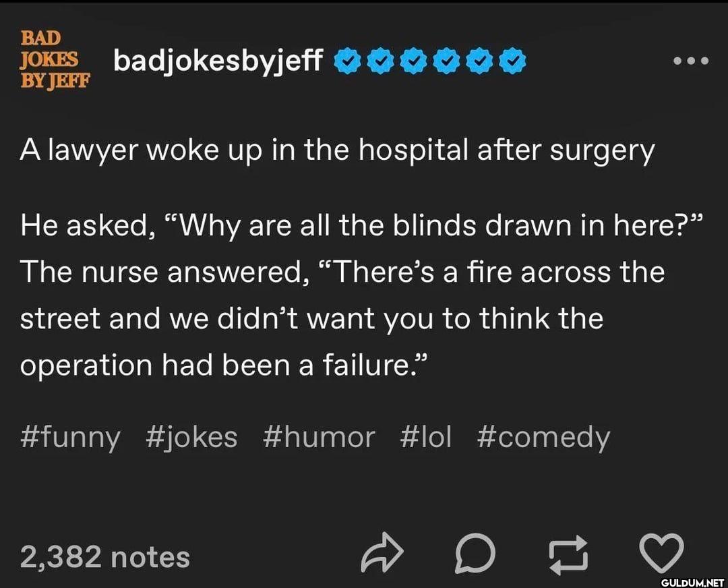Click the Bad Jokes By Jeff avatar logo
Screen dimensions: 728x588
pos(55,60)
